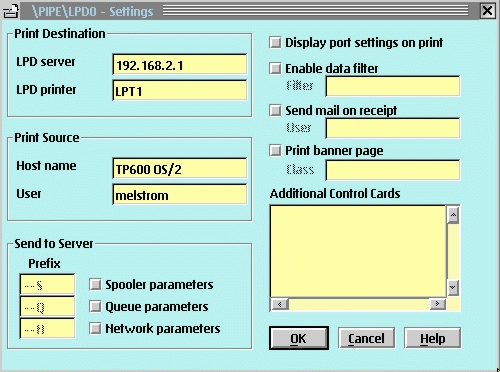Toggle Queue parameters checkbox
This screenshot has height=372, width=500.
(x=95, y=307)
